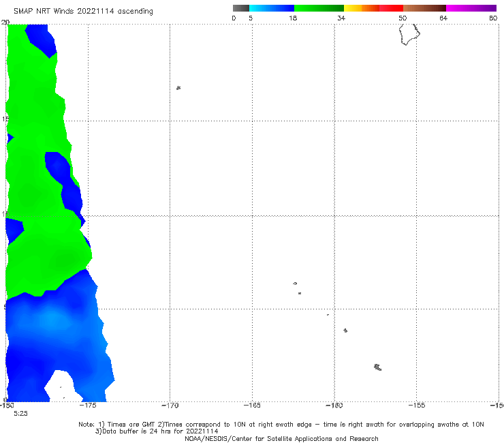This screenshot has height=443, width=504.
Task: Click the longitude label '-155'
Action: pyautogui.click(x=417, y=406)
